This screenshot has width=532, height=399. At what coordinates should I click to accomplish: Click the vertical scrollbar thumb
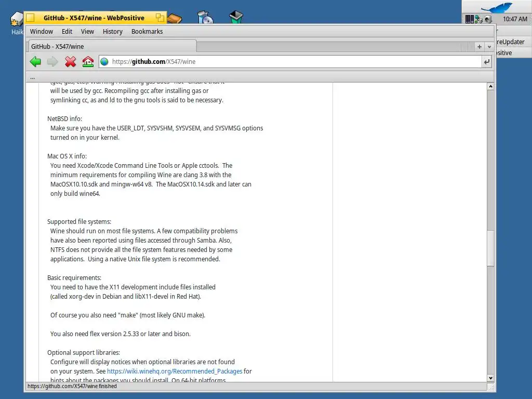[x=490, y=248]
